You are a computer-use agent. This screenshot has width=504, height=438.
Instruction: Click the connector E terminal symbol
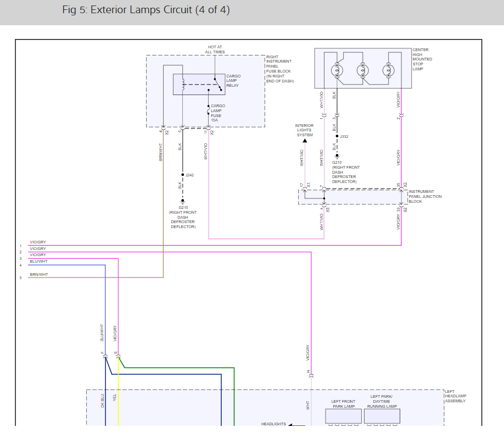[x=118, y=357]
